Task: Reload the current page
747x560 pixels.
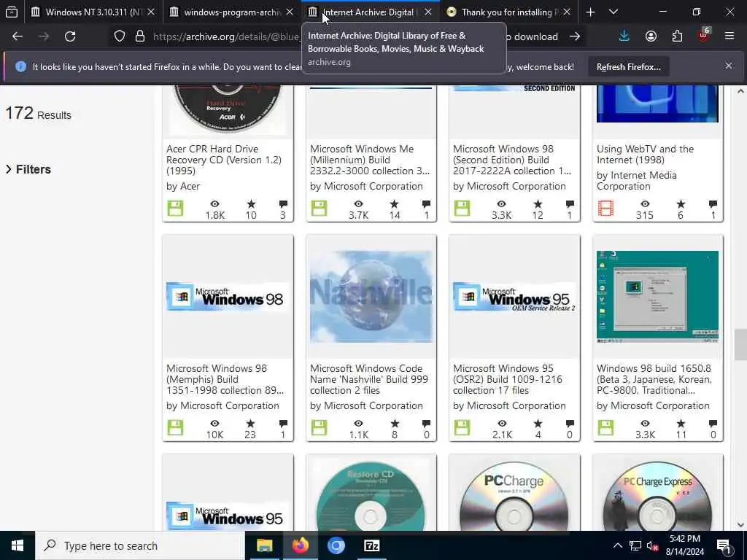Action: (70, 36)
